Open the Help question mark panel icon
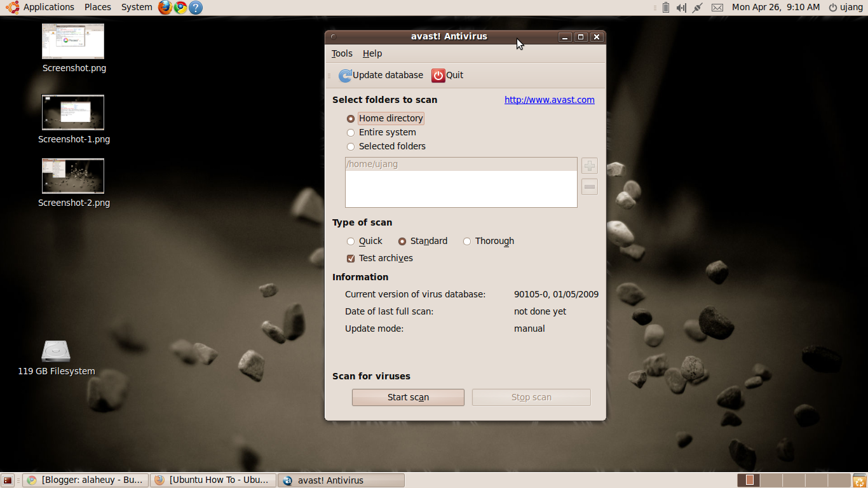The width and height of the screenshot is (868, 488). (194, 8)
